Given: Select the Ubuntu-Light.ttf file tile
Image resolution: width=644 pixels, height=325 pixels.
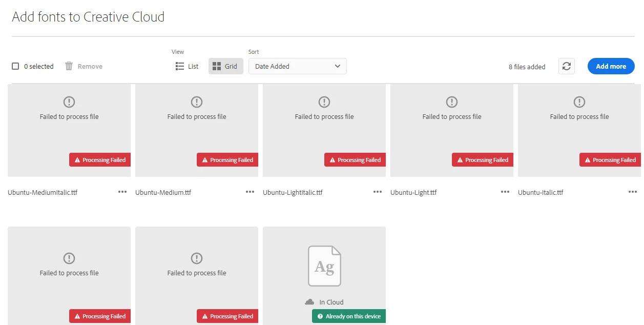Looking at the screenshot, I should click(452, 130).
